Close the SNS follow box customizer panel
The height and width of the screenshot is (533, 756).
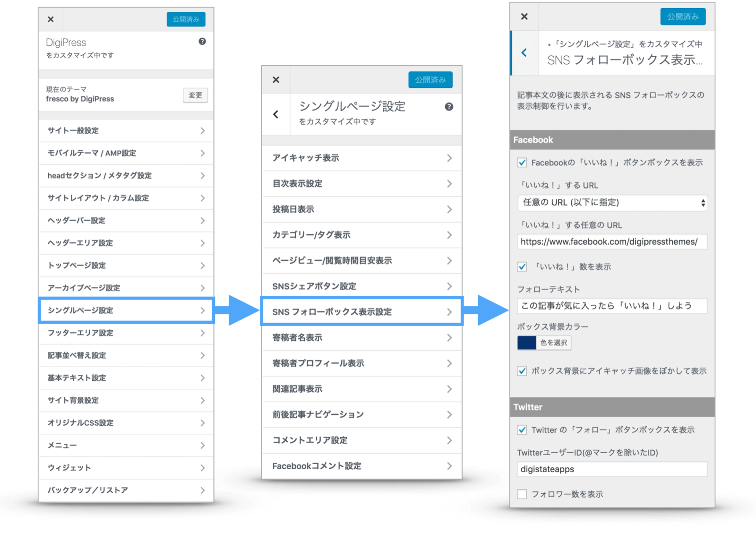[524, 17]
